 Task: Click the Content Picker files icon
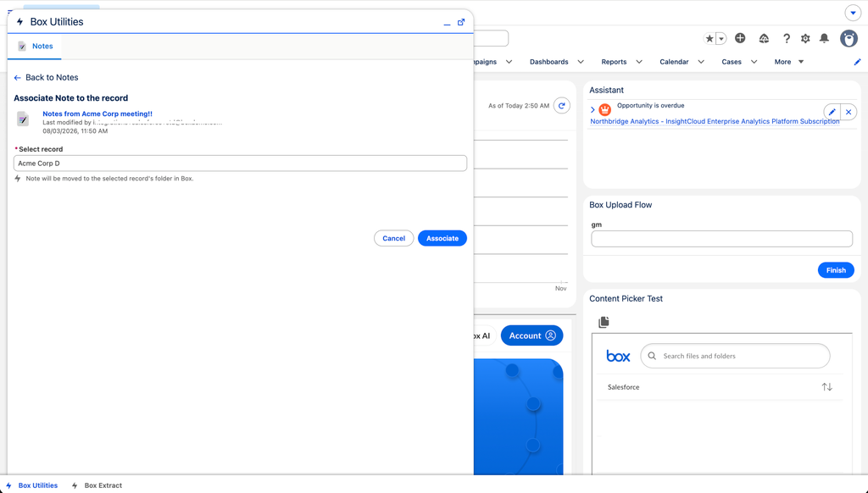click(x=604, y=322)
